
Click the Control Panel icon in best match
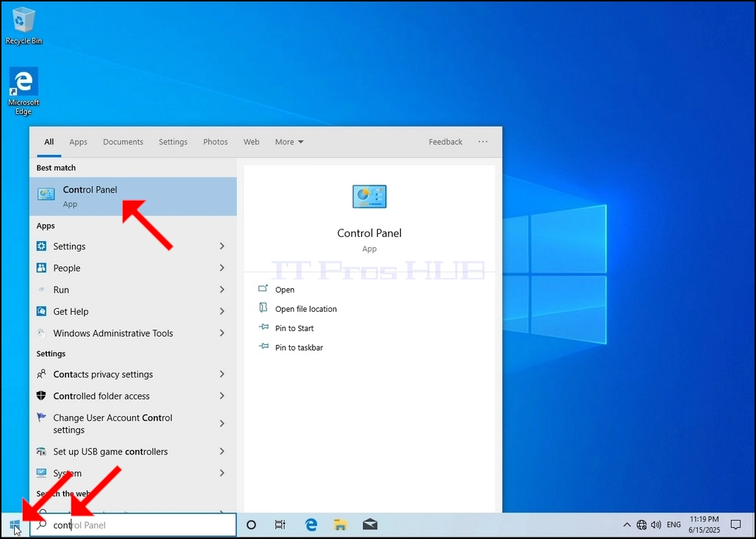tap(46, 194)
